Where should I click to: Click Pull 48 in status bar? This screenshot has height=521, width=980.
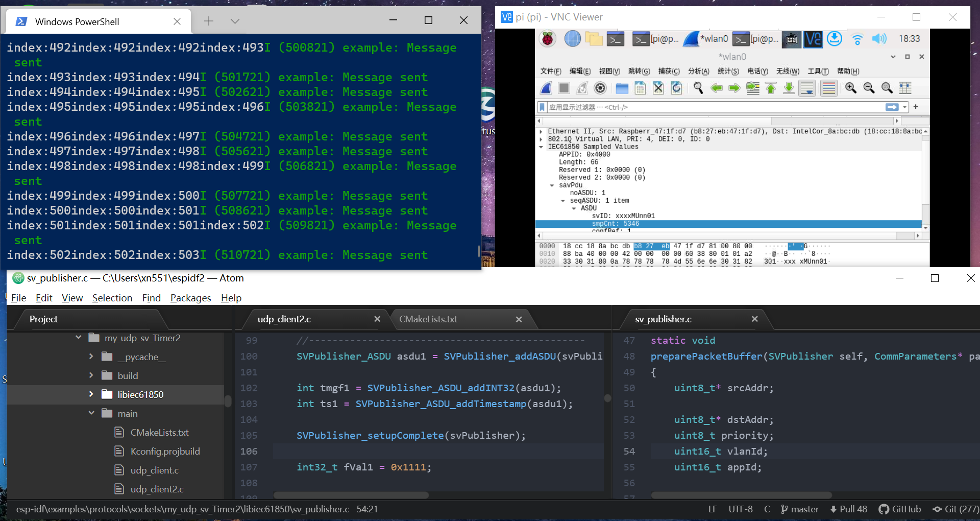(x=848, y=509)
